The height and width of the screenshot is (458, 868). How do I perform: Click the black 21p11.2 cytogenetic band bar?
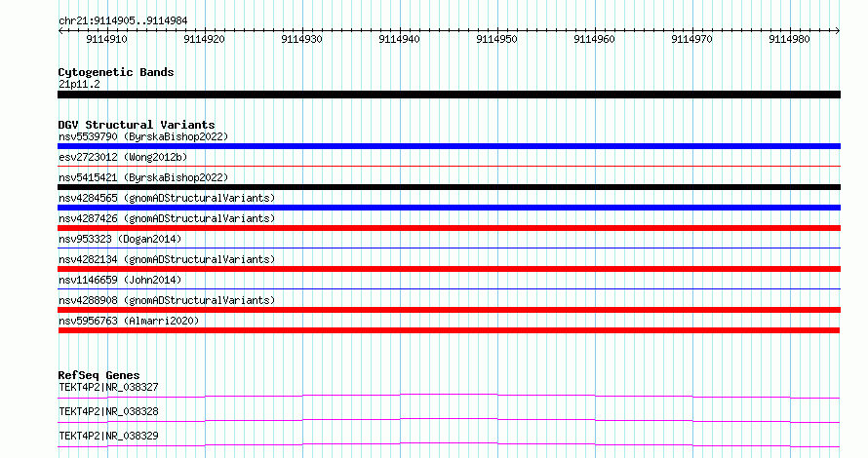[449, 95]
